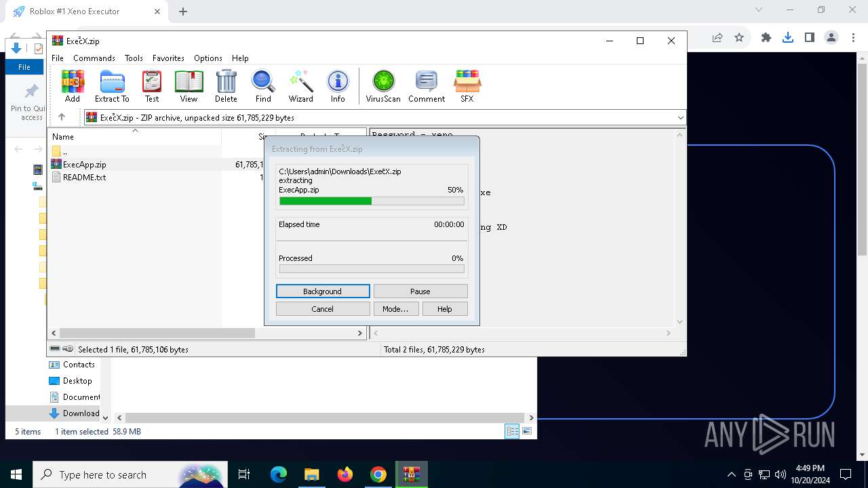The image size is (868, 488).
Task: Open the Favorites menu
Action: (x=168, y=58)
